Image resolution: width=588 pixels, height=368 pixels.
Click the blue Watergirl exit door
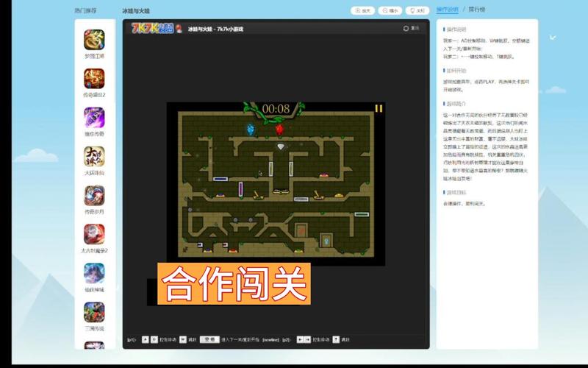coord(326,241)
